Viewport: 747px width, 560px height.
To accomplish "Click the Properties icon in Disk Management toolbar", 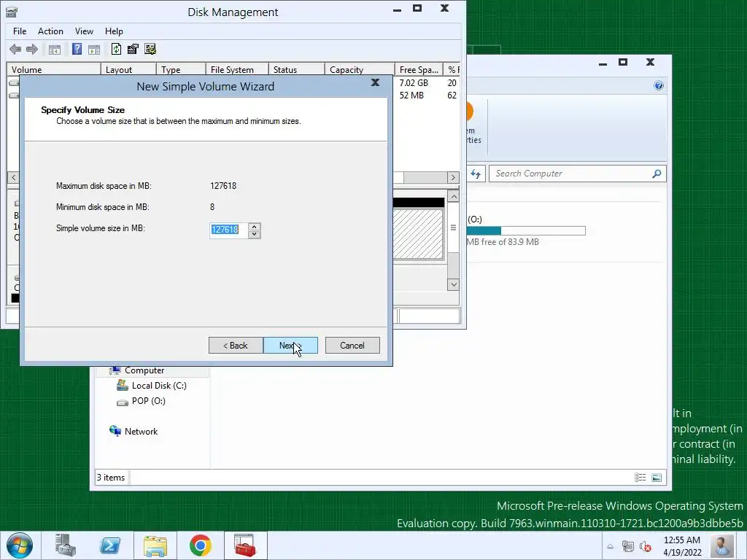I will coord(133,49).
